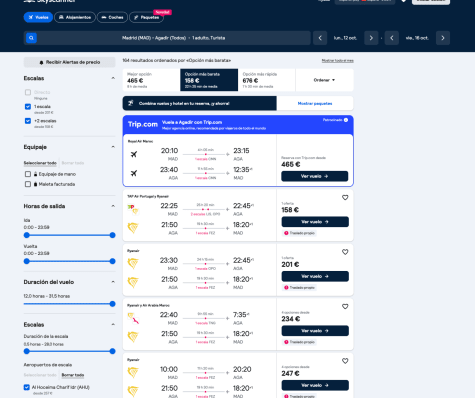Click the Madrid (MAD) - Agadir search field

point(167,38)
